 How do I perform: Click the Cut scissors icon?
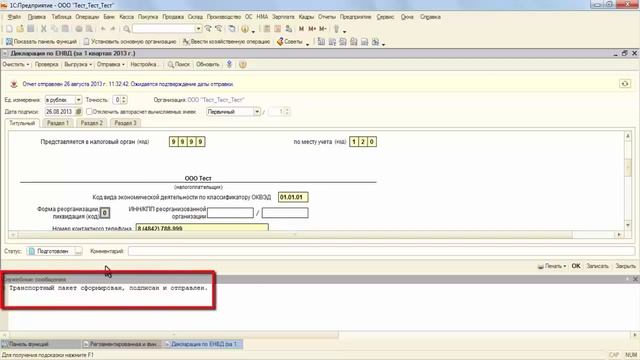[x=44, y=29]
